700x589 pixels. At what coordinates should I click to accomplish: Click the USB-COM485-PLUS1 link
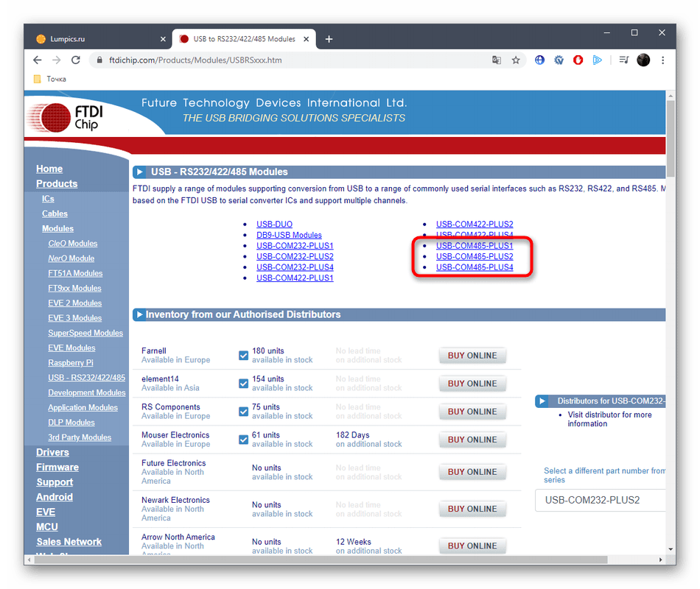[475, 246]
